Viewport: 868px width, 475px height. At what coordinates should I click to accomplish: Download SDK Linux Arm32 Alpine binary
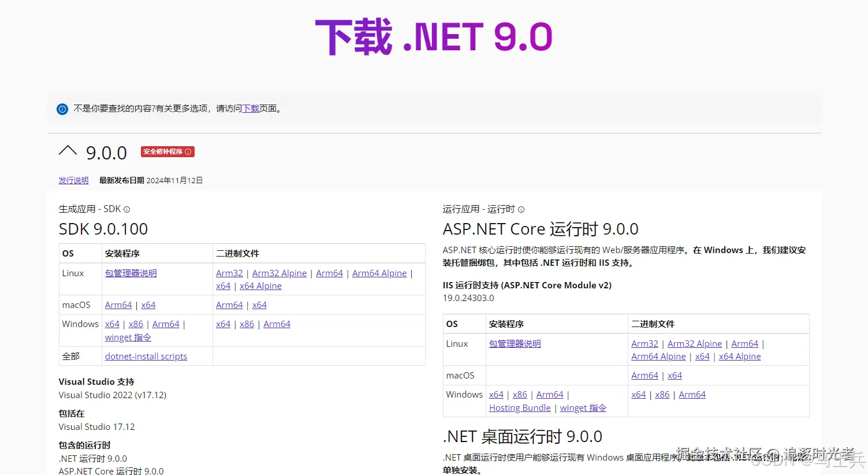[280, 273]
